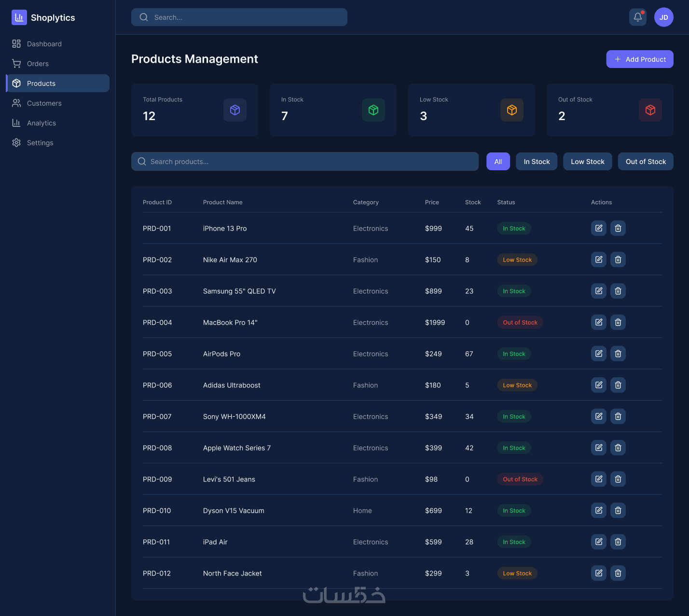Open Settings from the sidebar
The image size is (689, 616).
[57, 143]
